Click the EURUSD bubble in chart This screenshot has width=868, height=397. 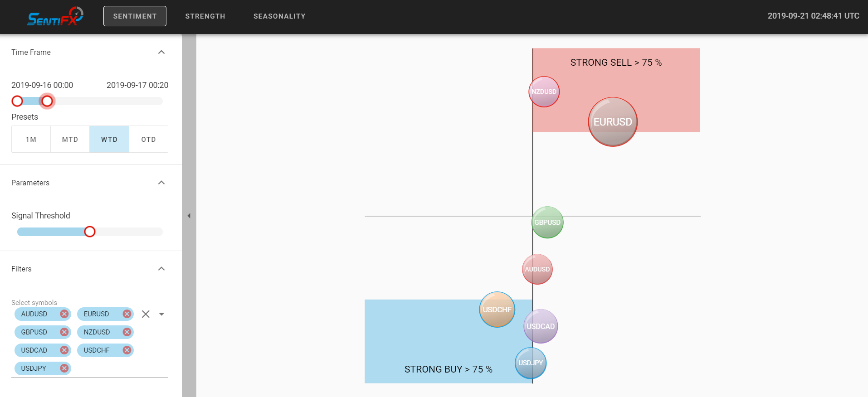613,122
